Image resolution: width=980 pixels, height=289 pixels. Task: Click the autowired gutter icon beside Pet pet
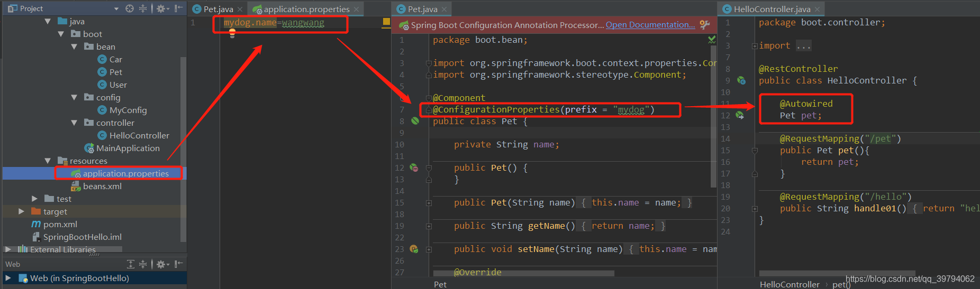(740, 115)
